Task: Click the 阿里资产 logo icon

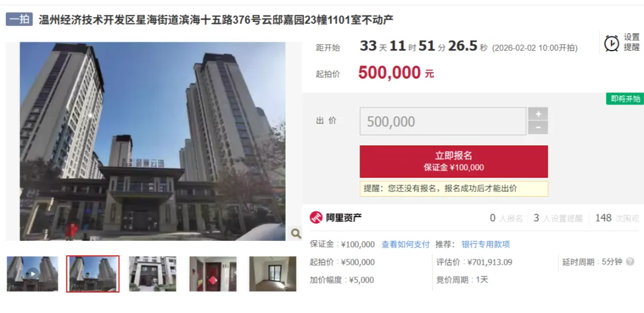Action: coord(316,218)
